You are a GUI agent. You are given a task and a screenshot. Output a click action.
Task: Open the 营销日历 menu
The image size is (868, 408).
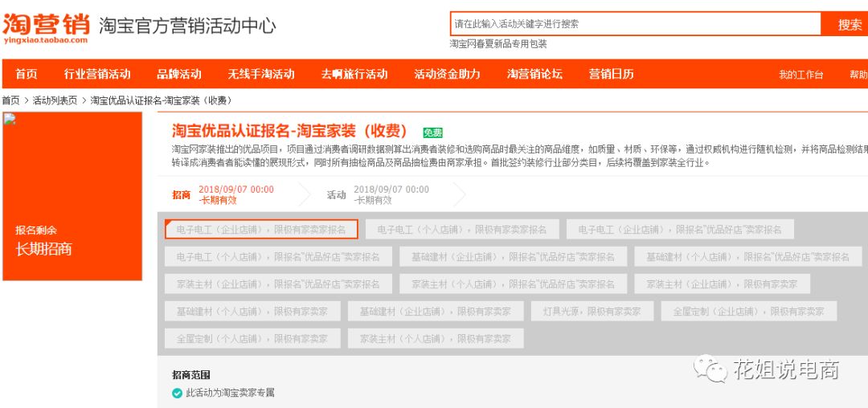611,74
